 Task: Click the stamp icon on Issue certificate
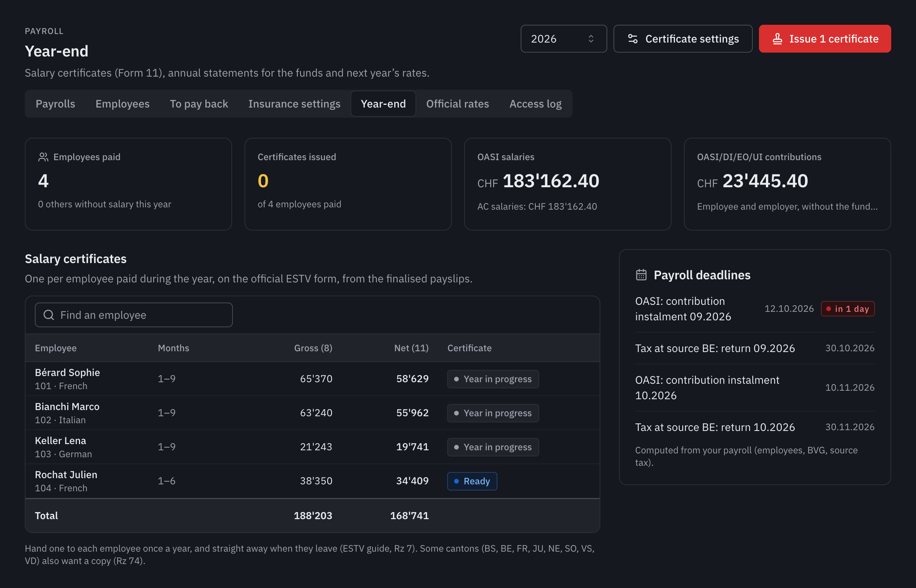[x=778, y=39]
